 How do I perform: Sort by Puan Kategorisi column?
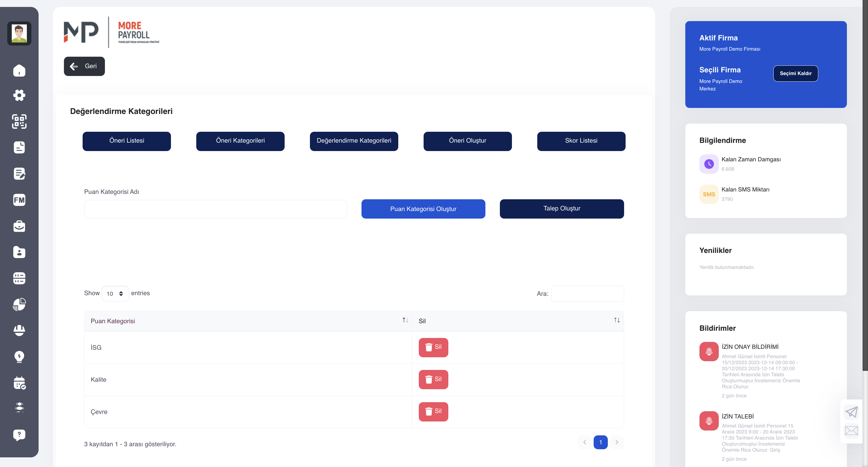pos(405,320)
